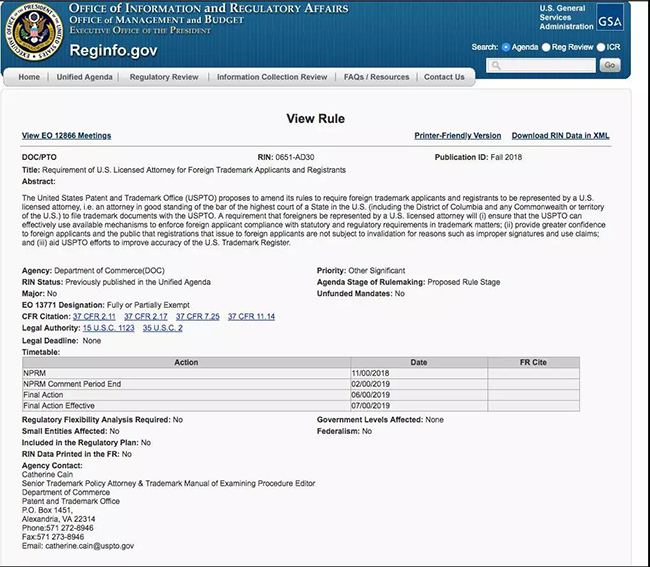Click the magnifier icon in search box
The height and width of the screenshot is (567, 650).
click(x=496, y=65)
